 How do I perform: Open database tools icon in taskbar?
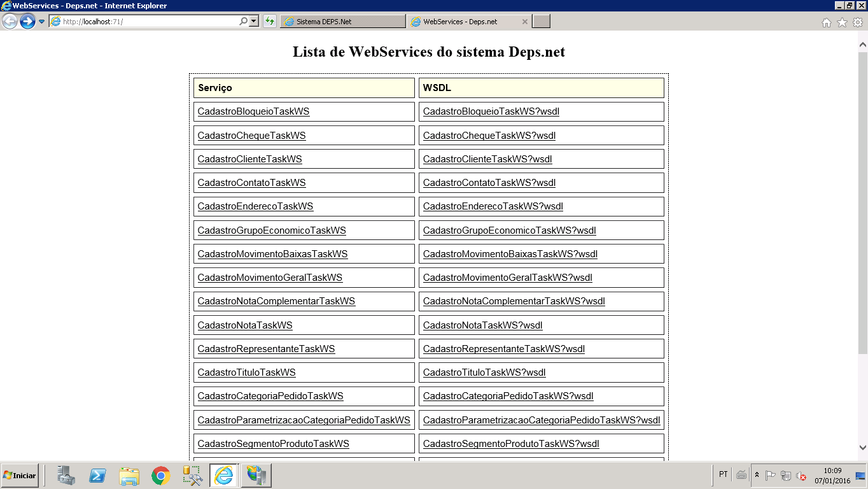(192, 476)
